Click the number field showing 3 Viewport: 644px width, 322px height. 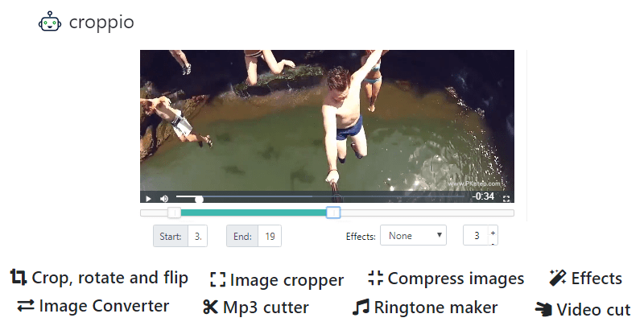pos(476,235)
